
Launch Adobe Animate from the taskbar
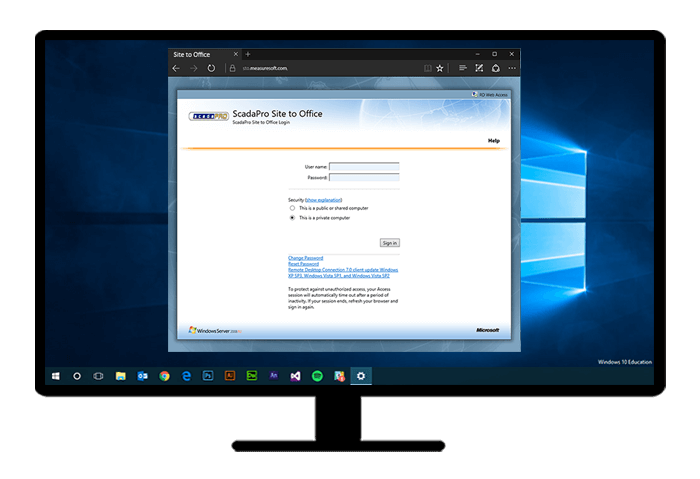tap(274, 376)
